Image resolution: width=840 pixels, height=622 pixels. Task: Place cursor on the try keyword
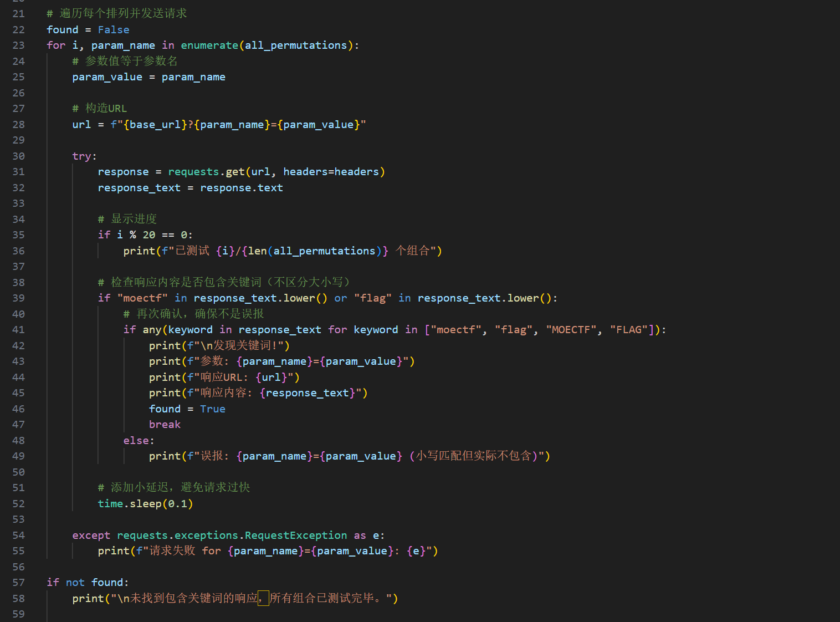click(x=82, y=156)
